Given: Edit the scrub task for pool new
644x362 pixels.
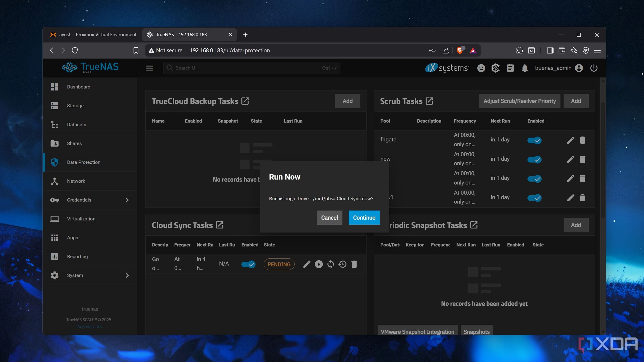Looking at the screenshot, I should pos(570,159).
